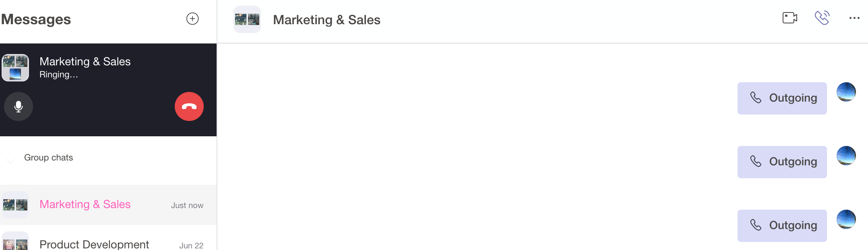868x250 pixels.
Task: Click the phone icon in third Outgoing bubble
Action: pos(756,225)
